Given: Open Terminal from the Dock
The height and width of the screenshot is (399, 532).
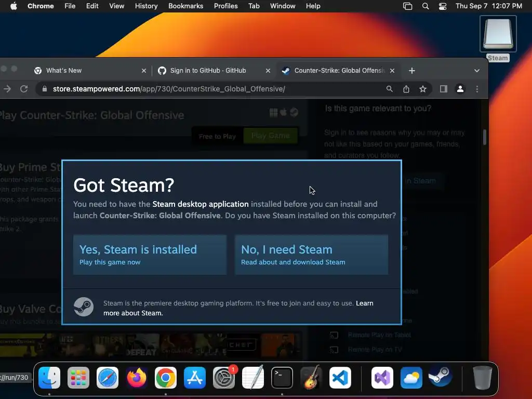Looking at the screenshot, I should (282, 378).
